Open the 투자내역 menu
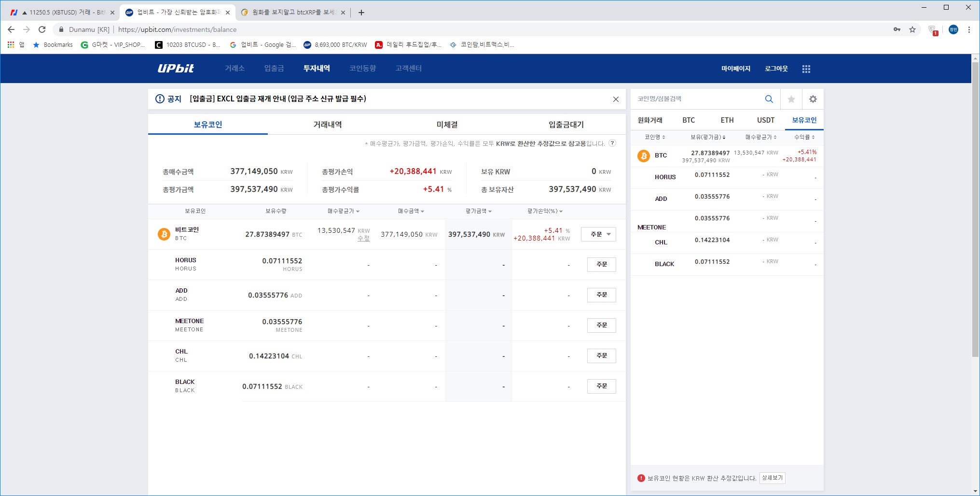 pyautogui.click(x=317, y=69)
